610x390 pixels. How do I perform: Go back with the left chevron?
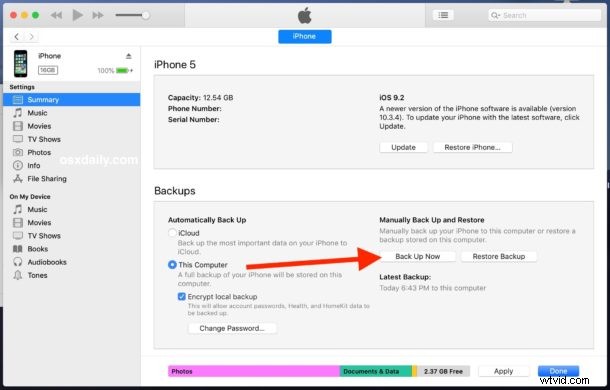[16, 37]
